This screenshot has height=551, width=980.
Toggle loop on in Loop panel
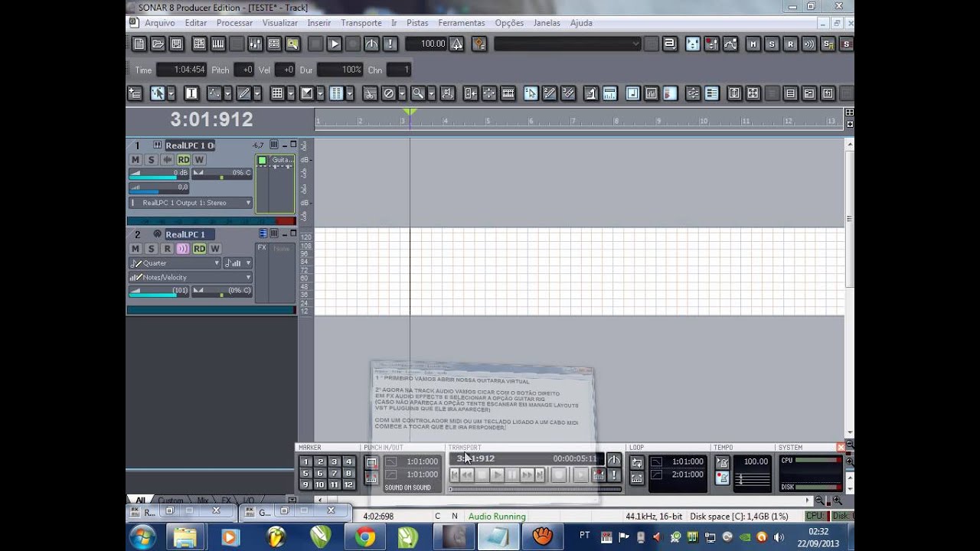[x=637, y=462]
